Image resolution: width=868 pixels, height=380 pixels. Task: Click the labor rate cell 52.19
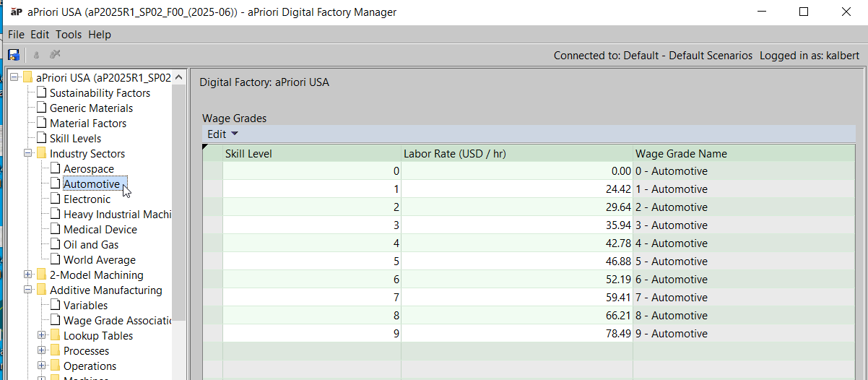517,279
